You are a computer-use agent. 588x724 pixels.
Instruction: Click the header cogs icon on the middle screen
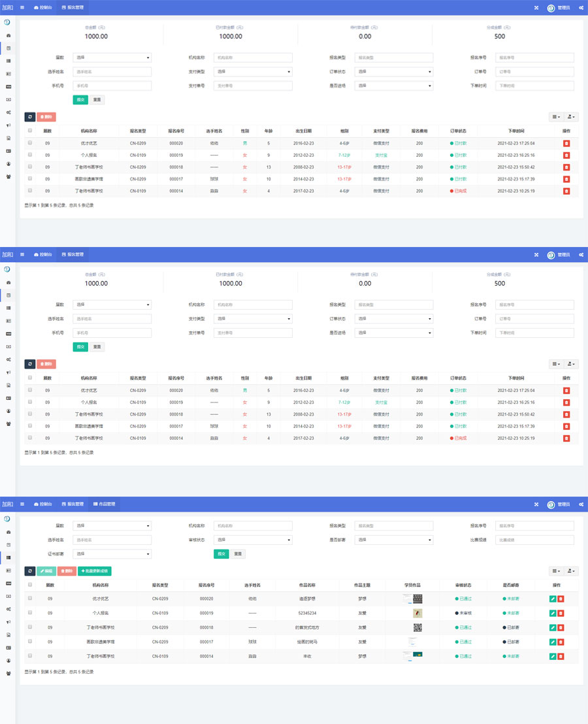581,254
